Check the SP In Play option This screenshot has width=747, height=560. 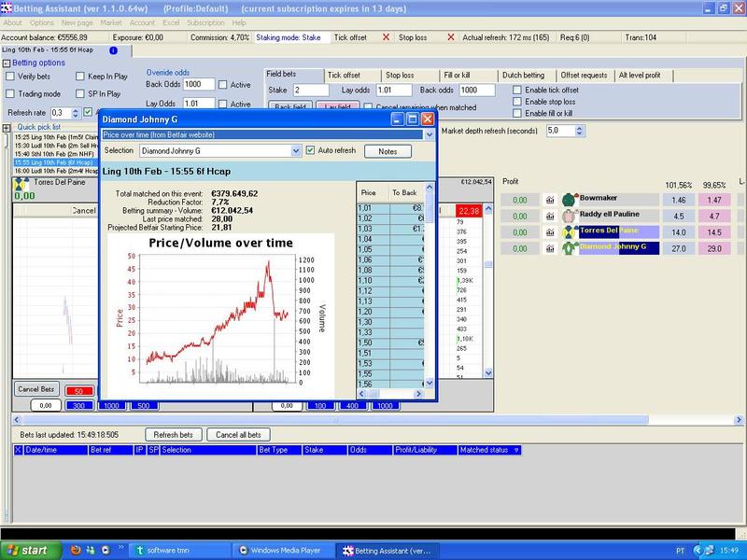pyautogui.click(x=80, y=94)
